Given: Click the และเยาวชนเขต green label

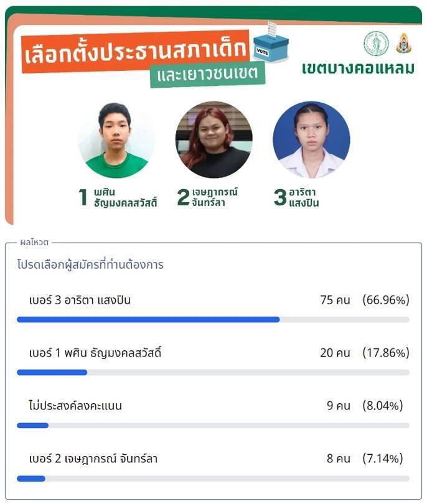Looking at the screenshot, I should click(208, 75).
